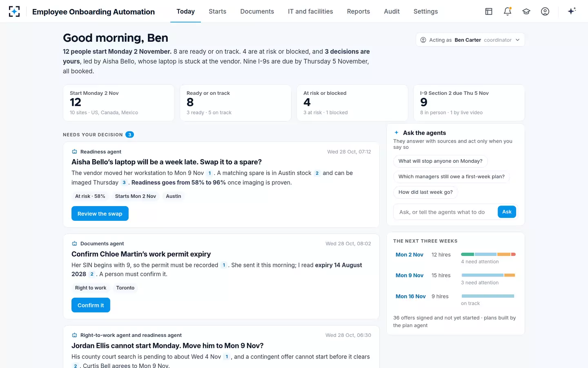This screenshot has height=368, width=588.
Task: Open source citation 1 in Aisha Bello card
Action: tap(209, 173)
